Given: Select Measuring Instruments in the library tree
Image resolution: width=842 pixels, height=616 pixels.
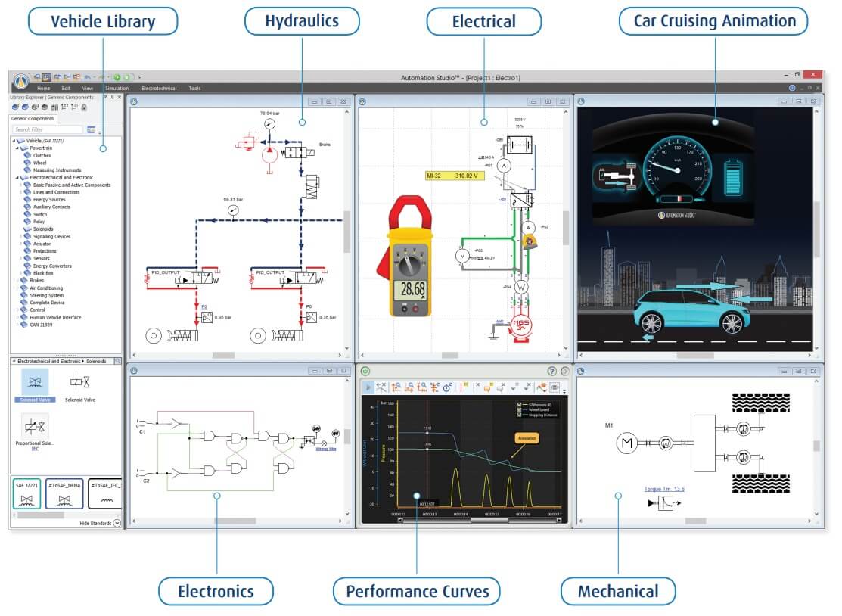Looking at the screenshot, I should point(57,170).
